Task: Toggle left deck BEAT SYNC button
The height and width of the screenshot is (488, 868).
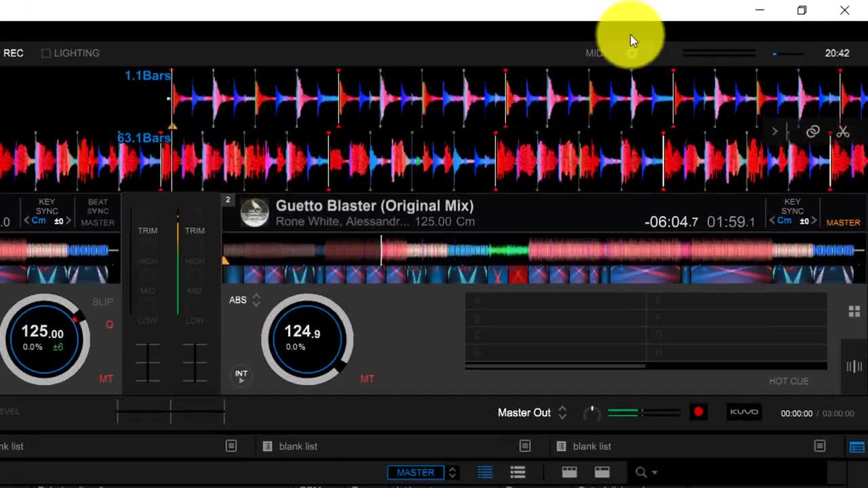Action: 98,206
